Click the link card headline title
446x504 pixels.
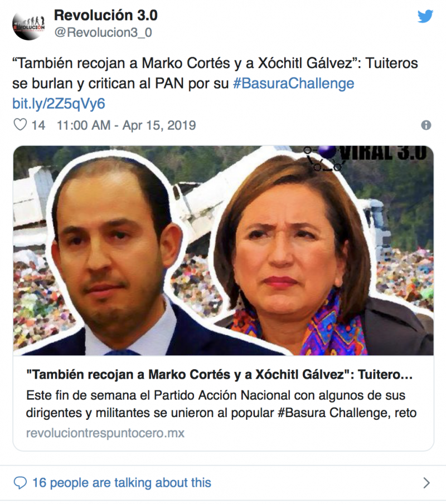tap(219, 374)
